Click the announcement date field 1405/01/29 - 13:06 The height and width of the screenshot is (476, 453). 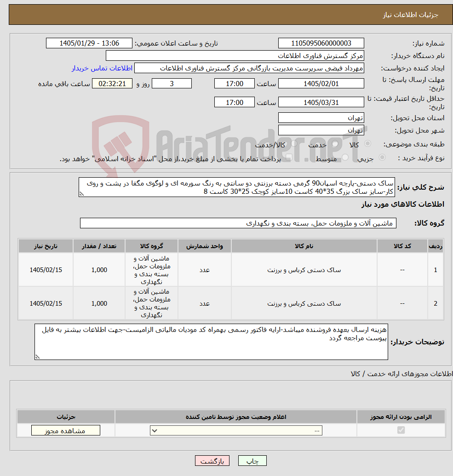pos(89,43)
